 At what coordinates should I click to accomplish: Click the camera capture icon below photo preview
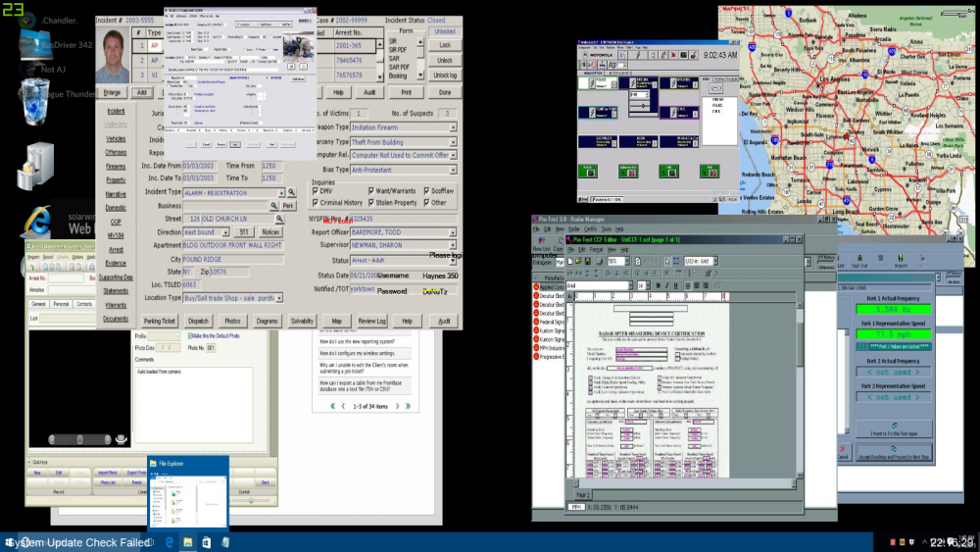pos(122,439)
